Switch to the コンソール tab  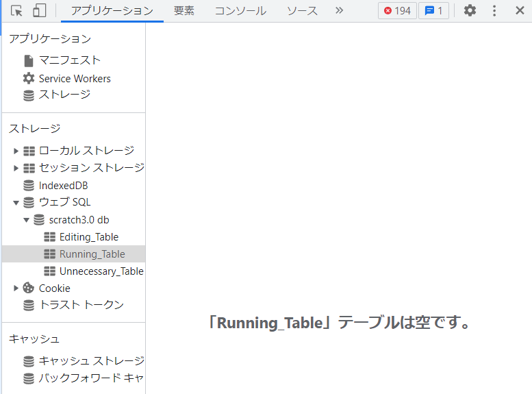[x=240, y=11]
